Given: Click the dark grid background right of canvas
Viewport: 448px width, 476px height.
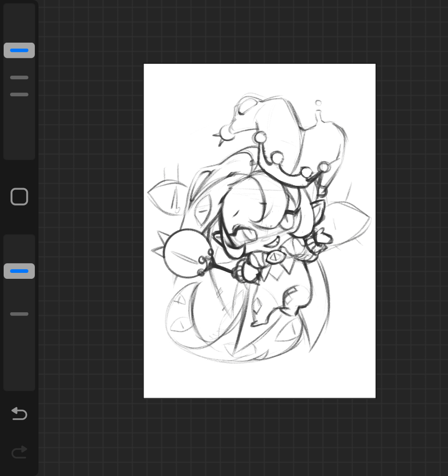Looking at the screenshot, I should pyautogui.click(x=411, y=229).
